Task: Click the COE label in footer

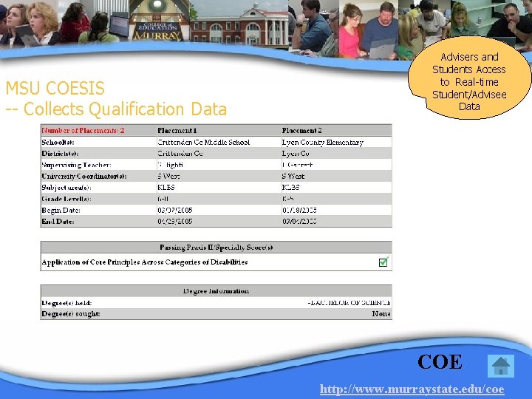Action: pyautogui.click(x=440, y=361)
